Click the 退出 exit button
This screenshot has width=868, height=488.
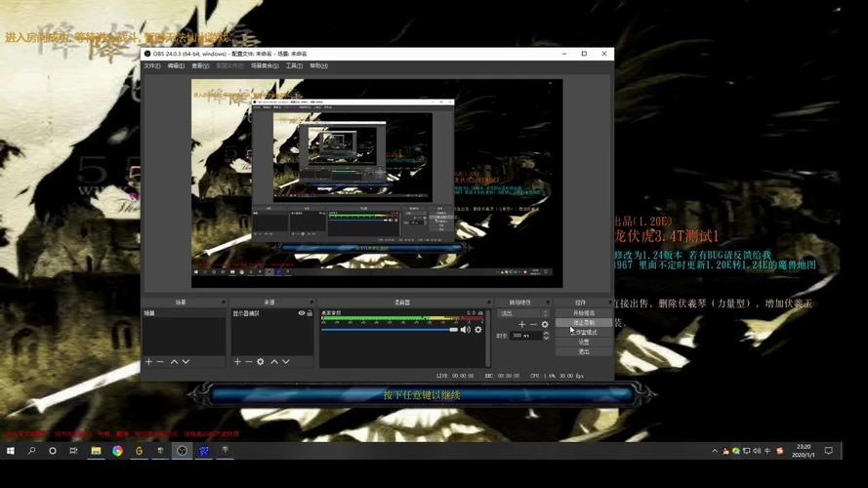[x=584, y=351]
